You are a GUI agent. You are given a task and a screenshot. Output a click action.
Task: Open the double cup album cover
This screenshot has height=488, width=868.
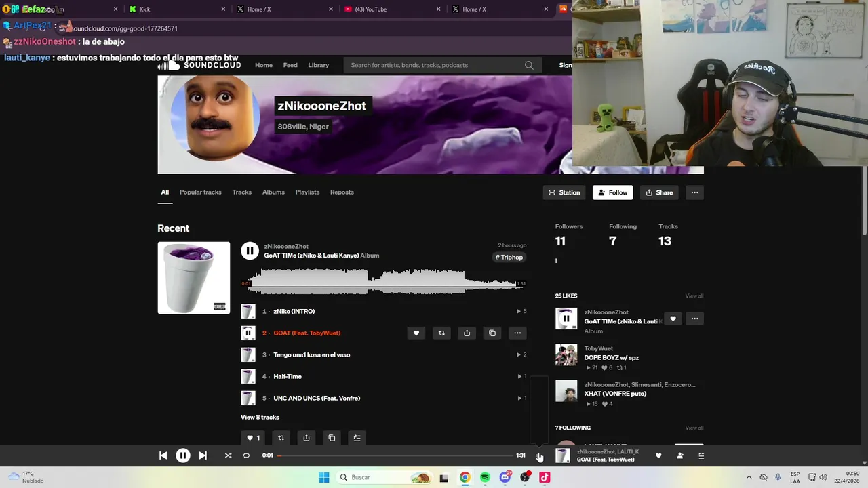(194, 278)
